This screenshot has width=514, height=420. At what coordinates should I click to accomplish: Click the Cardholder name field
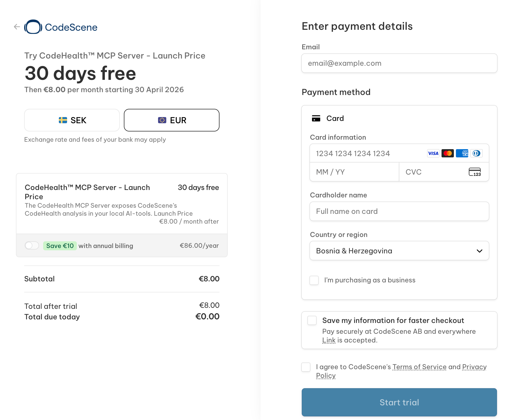399,211
